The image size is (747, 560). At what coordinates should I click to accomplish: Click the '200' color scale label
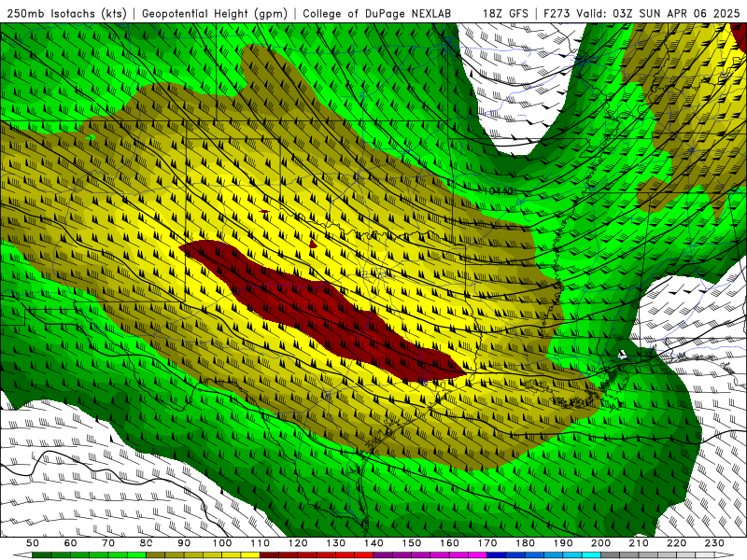point(600,543)
